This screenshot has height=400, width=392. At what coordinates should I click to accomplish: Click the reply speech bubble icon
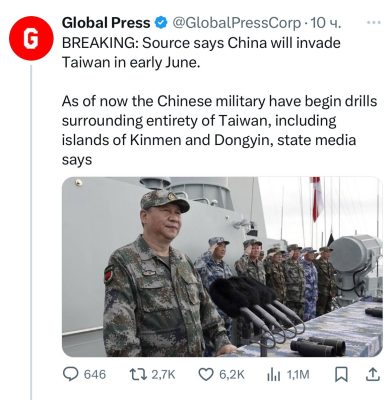[71, 374]
